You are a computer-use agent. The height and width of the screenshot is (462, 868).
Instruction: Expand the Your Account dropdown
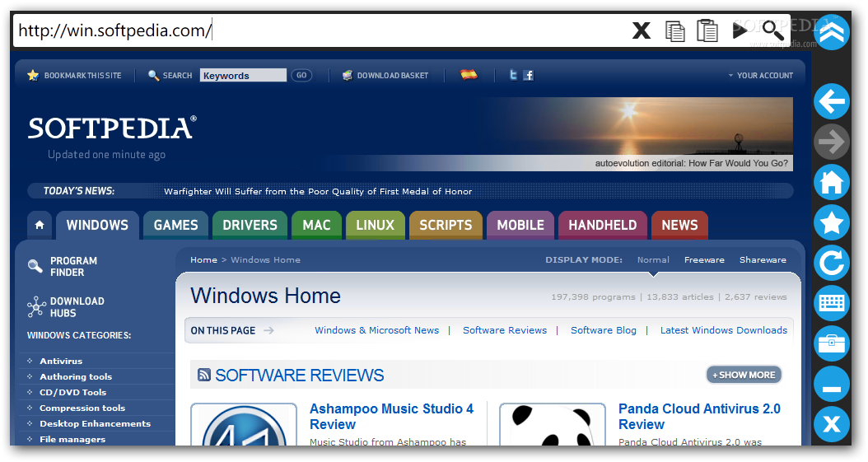pyautogui.click(x=761, y=75)
